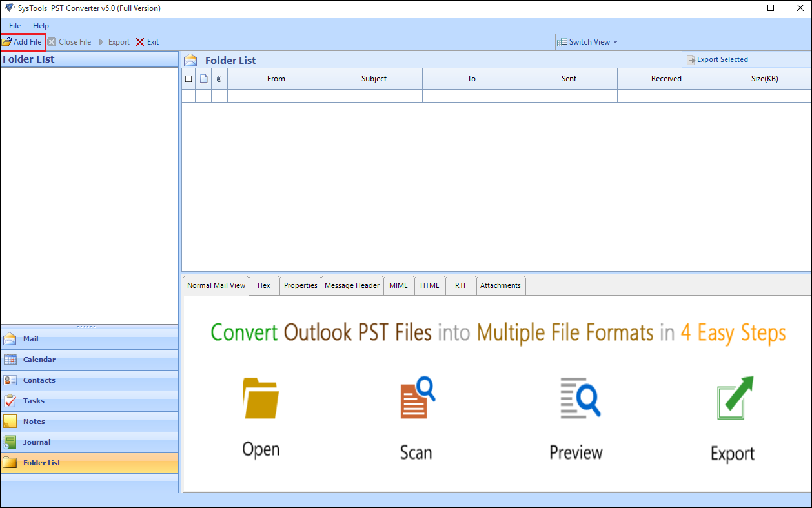The image size is (812, 508).
Task: Select the Mail icon in sidebar
Action: (x=10, y=340)
